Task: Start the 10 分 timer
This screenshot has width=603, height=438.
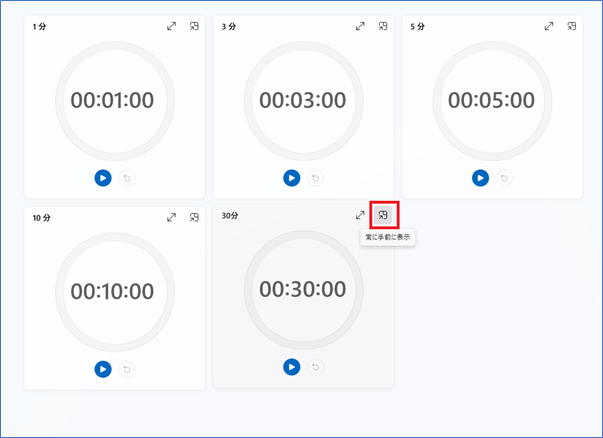Action: tap(102, 369)
